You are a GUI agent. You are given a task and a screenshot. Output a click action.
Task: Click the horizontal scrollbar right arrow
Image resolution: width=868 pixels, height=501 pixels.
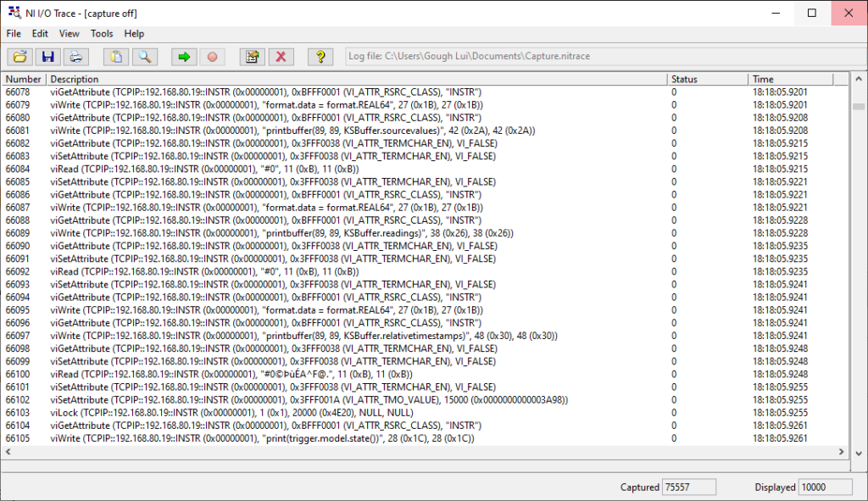point(842,453)
